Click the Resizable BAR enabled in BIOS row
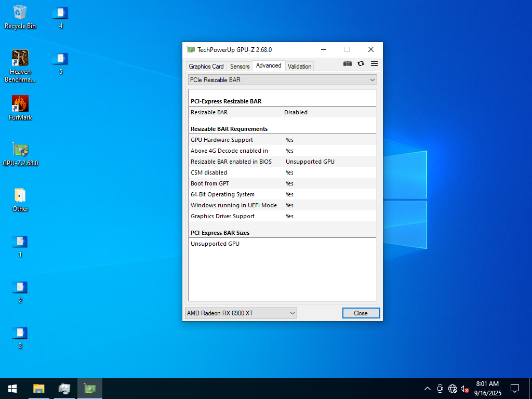The height and width of the screenshot is (399, 532). [282, 162]
